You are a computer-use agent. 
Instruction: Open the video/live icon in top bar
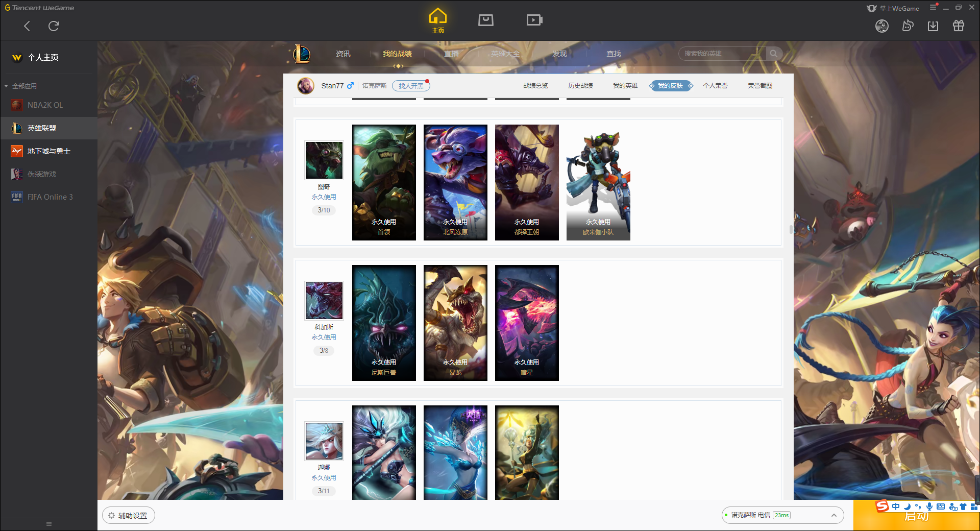(x=534, y=20)
